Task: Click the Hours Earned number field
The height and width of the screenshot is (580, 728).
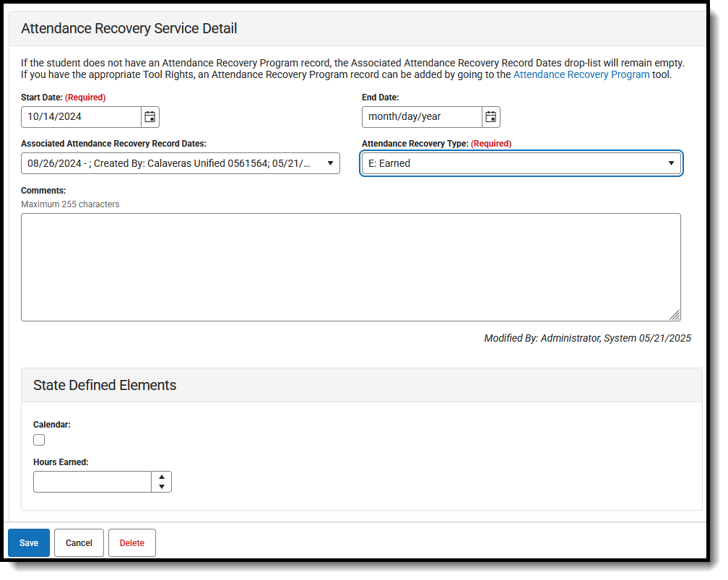Action: 92,482
